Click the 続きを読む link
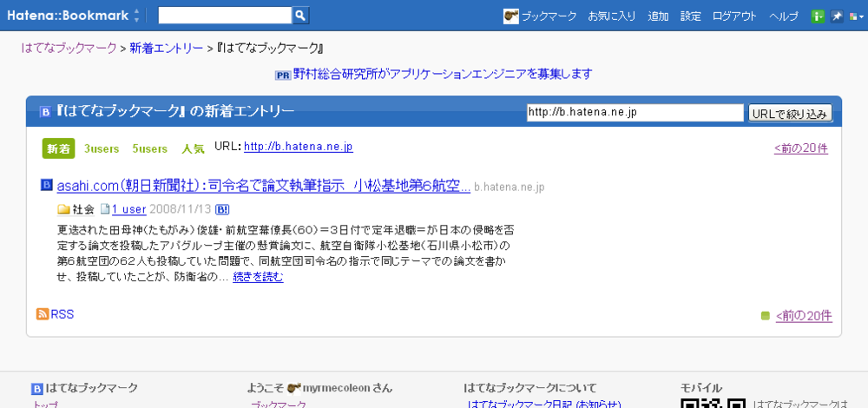868x408 pixels. coord(258,277)
